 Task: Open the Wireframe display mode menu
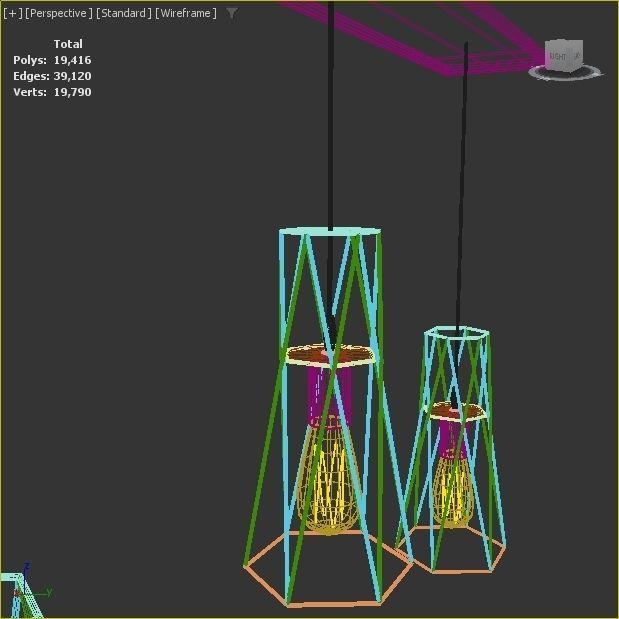[x=186, y=13]
